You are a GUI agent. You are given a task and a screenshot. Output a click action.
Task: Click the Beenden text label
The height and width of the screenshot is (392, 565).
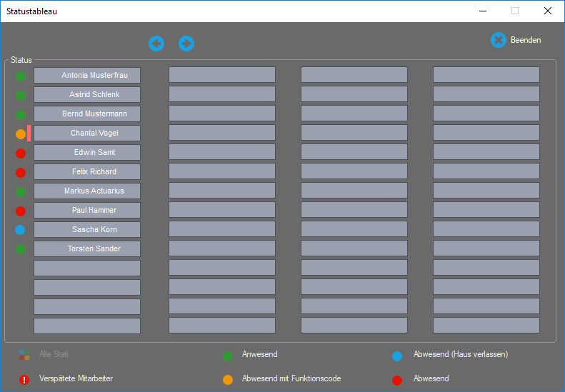point(526,40)
